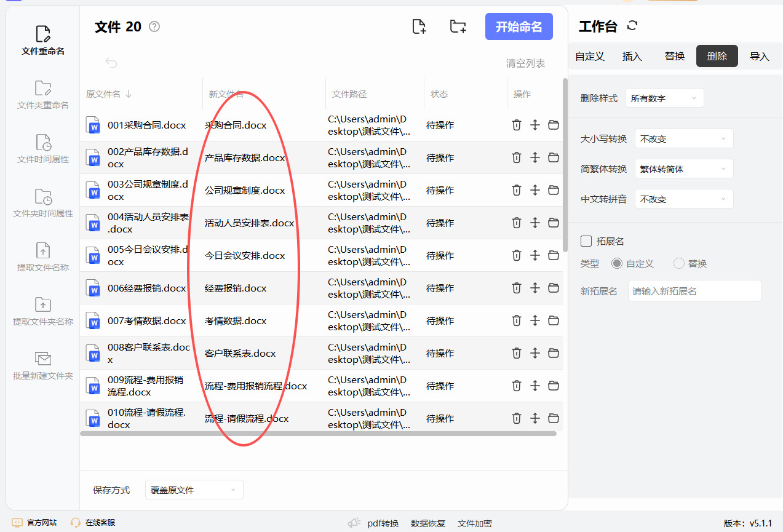Click the Word icon of 006经费报销.docx
Image resolution: width=783 pixels, height=532 pixels.
[93, 288]
